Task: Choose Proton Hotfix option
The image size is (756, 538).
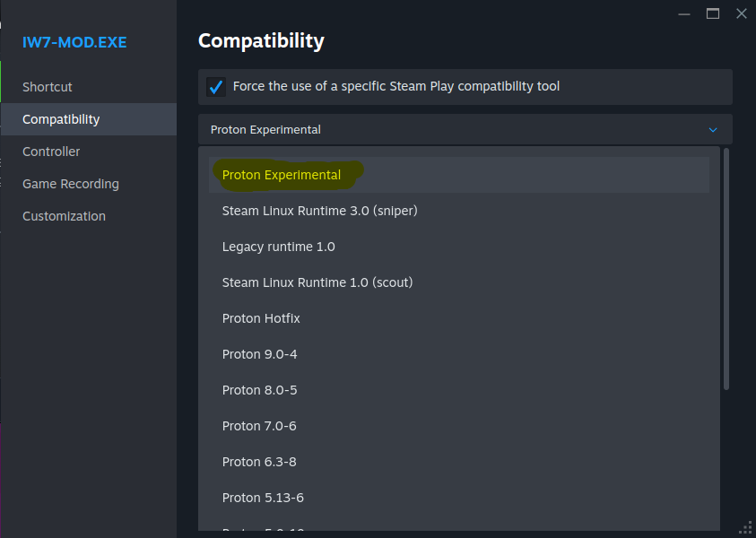Action: [x=261, y=318]
